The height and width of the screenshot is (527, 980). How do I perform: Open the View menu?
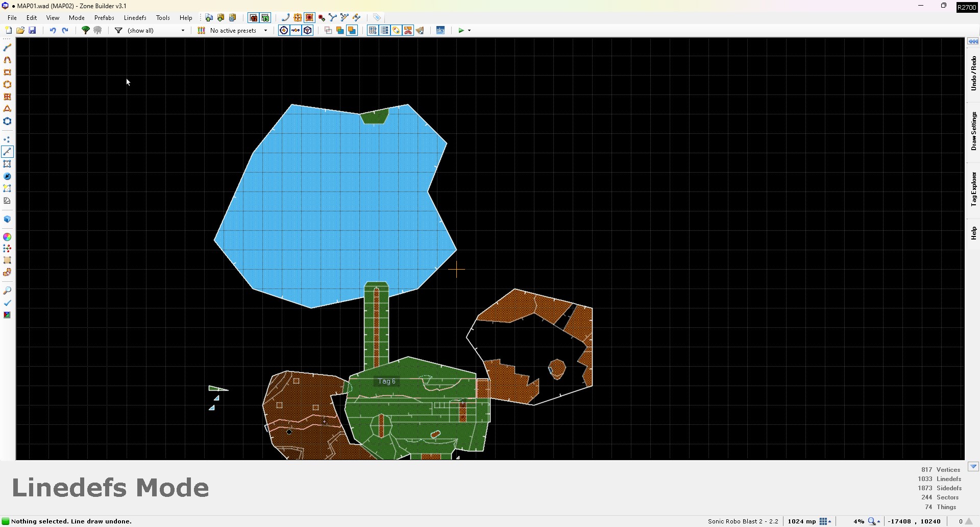tap(53, 17)
